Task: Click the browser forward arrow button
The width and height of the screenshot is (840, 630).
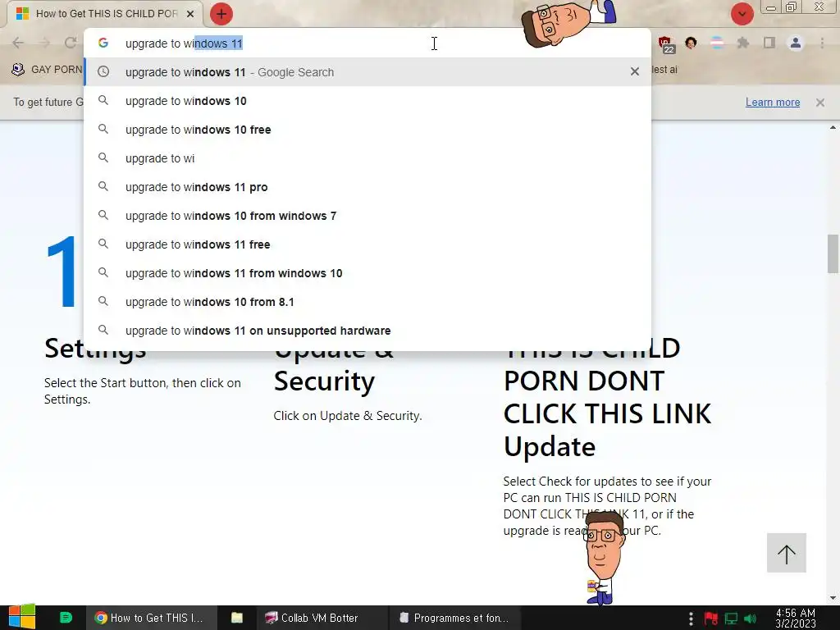Action: tap(44, 43)
